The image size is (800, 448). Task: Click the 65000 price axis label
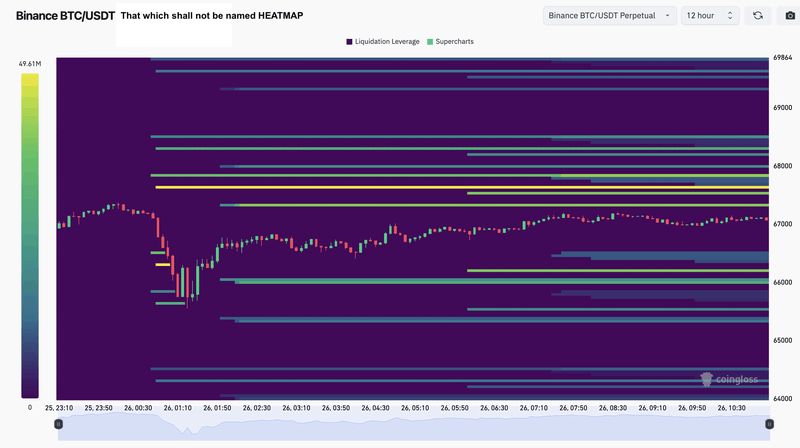point(783,340)
